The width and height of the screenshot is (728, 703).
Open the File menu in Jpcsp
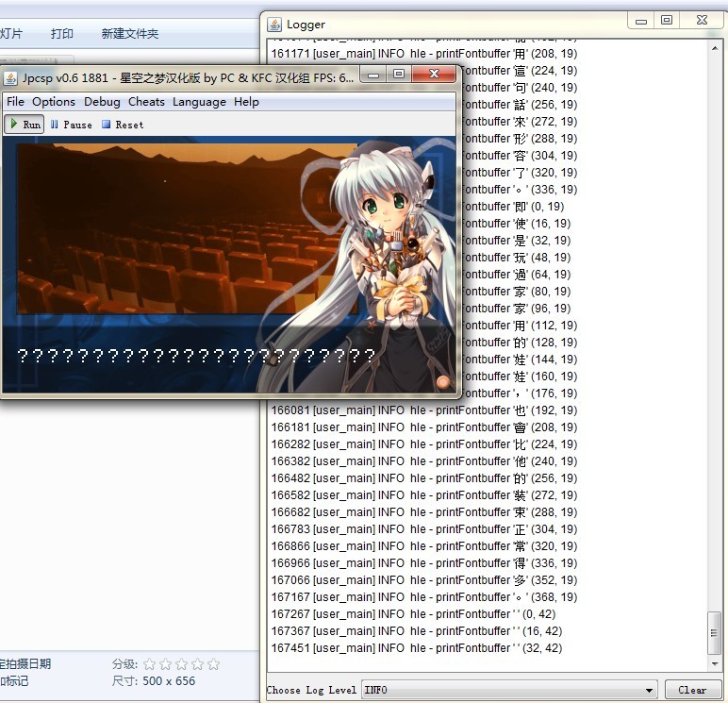tap(15, 102)
